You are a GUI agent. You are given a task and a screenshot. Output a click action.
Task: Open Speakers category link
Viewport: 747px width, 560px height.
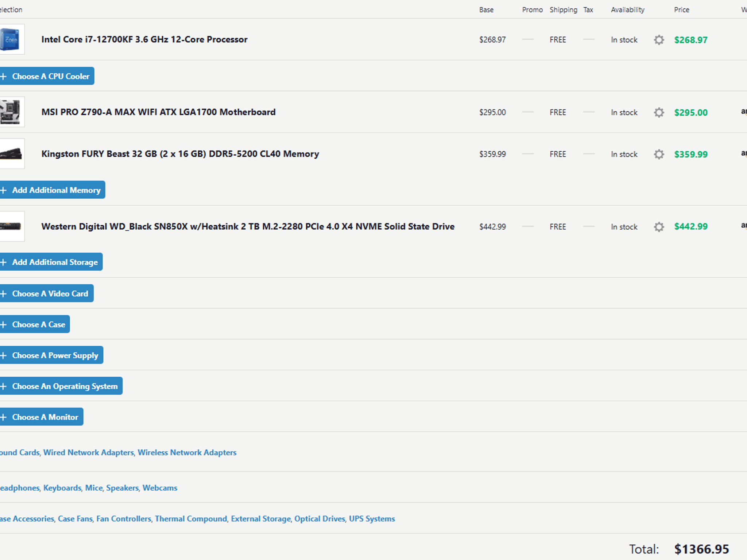click(123, 488)
